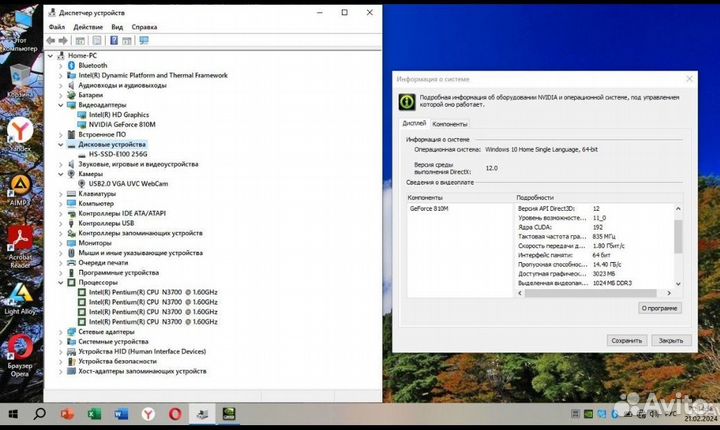Maximize the Device Manager window
The height and width of the screenshot is (430, 720).
[x=344, y=13]
